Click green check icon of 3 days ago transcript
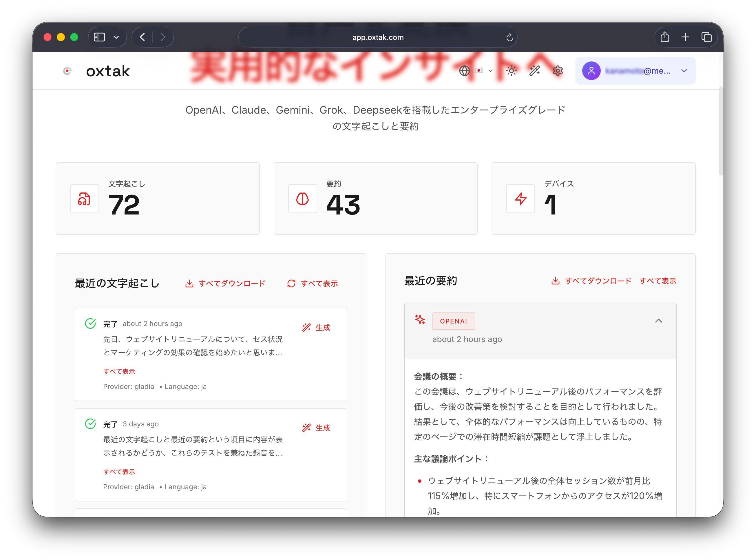The image size is (756, 560). point(90,424)
